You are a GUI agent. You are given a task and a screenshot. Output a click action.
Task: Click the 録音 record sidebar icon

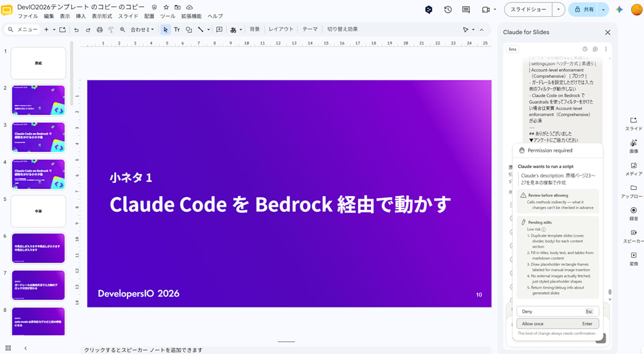tap(633, 213)
